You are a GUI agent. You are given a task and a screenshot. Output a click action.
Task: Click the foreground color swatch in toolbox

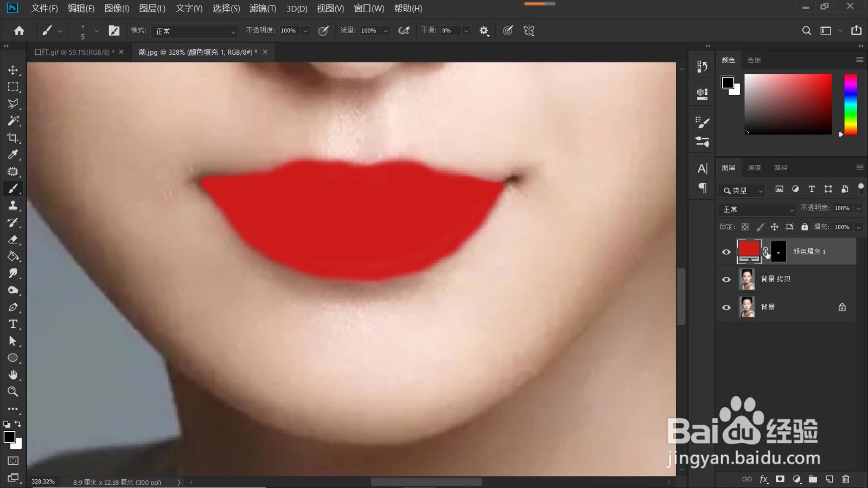point(9,437)
